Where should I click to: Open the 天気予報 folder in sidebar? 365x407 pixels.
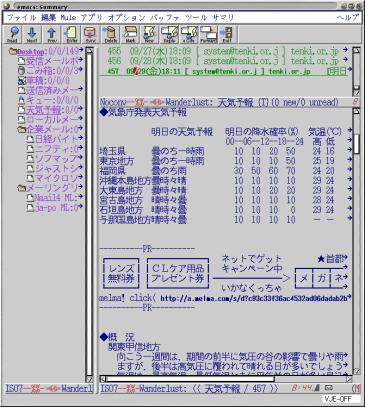pyautogui.click(x=43, y=110)
